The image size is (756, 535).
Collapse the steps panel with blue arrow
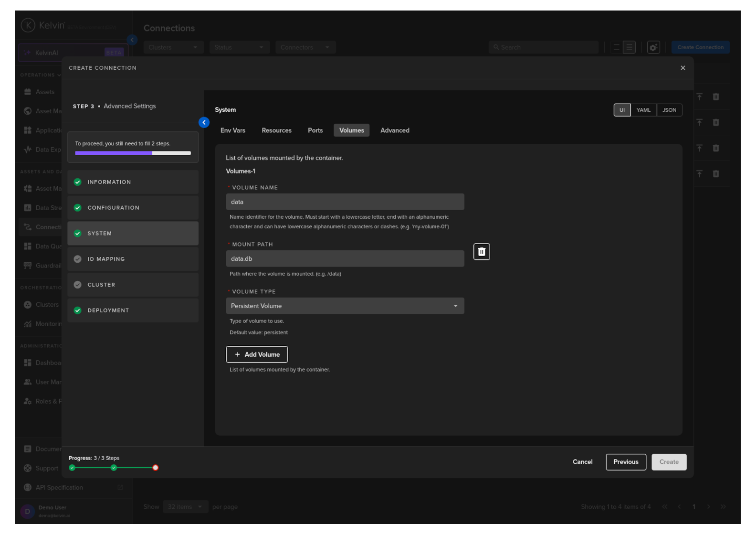tap(204, 123)
